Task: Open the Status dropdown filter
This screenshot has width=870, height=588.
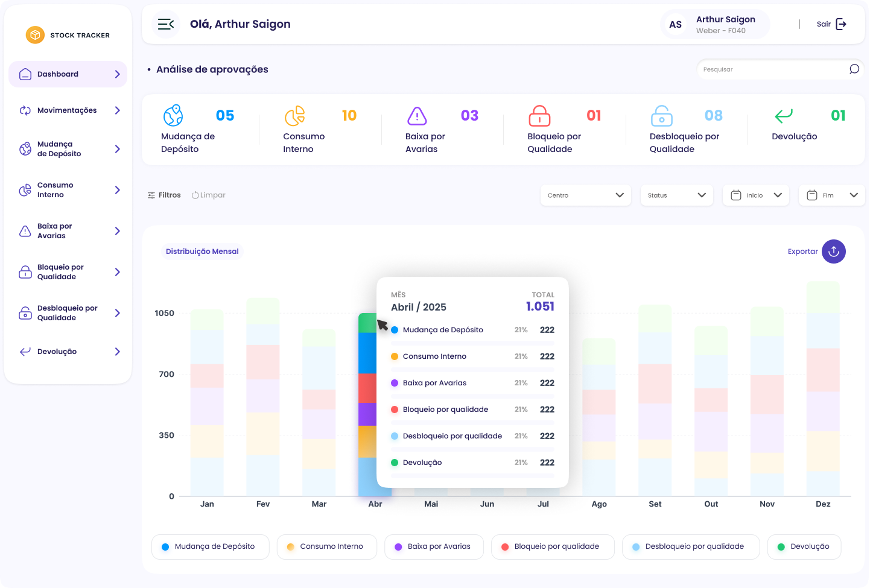Action: (x=677, y=195)
